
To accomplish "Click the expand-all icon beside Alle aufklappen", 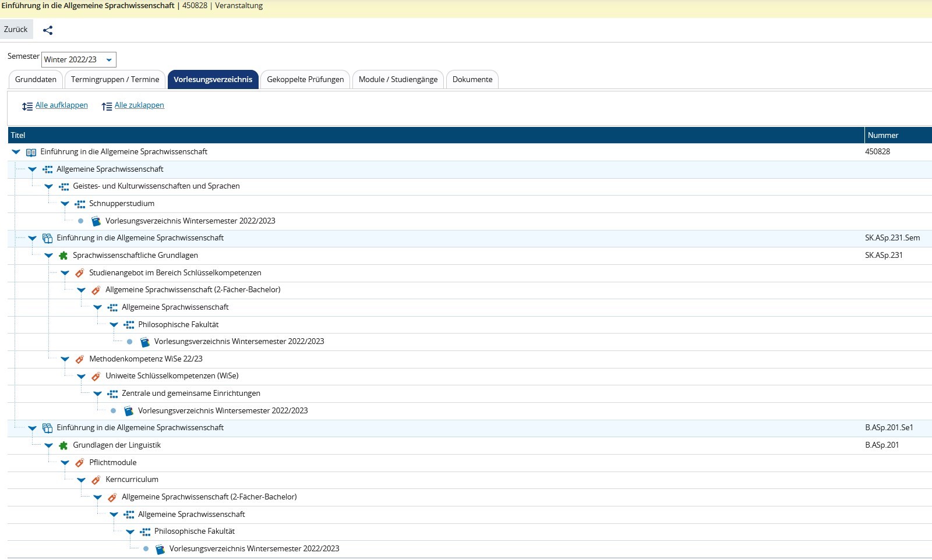I will click(x=27, y=107).
